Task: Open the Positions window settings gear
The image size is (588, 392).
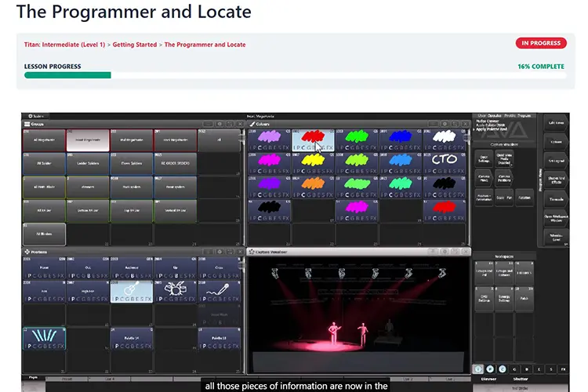Action: point(220,252)
